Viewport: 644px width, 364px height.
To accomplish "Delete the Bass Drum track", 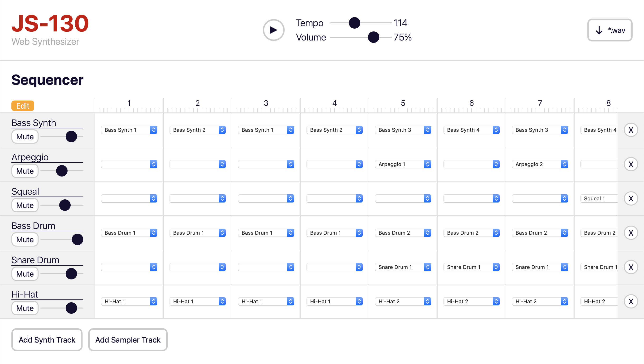I will tap(630, 233).
